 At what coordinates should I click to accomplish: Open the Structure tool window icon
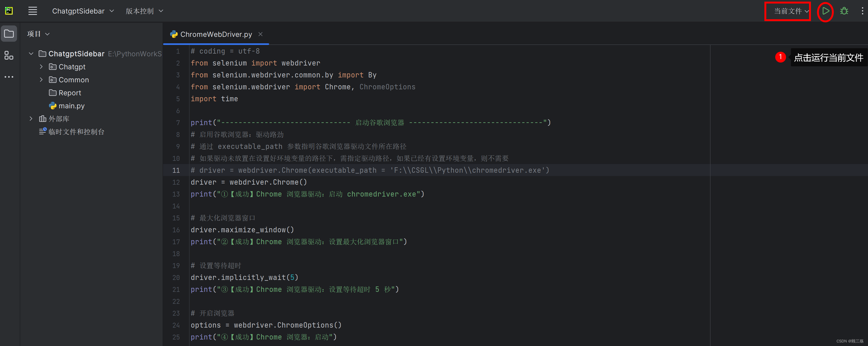(9, 55)
